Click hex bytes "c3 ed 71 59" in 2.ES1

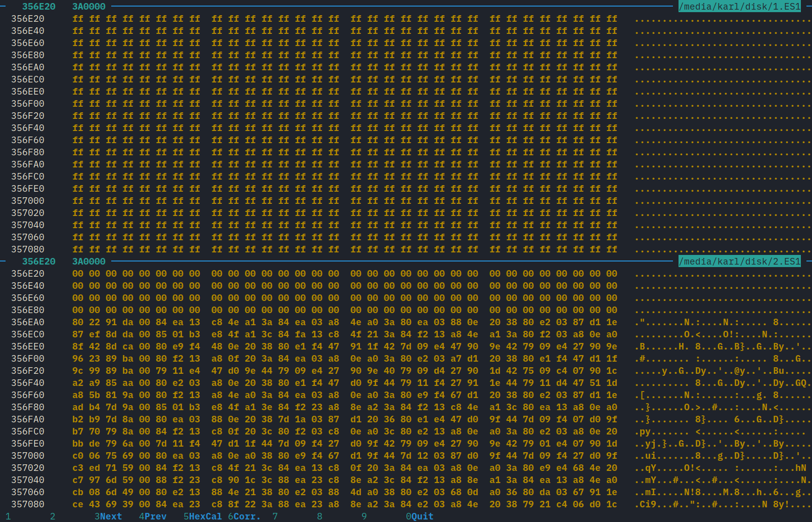(x=103, y=468)
